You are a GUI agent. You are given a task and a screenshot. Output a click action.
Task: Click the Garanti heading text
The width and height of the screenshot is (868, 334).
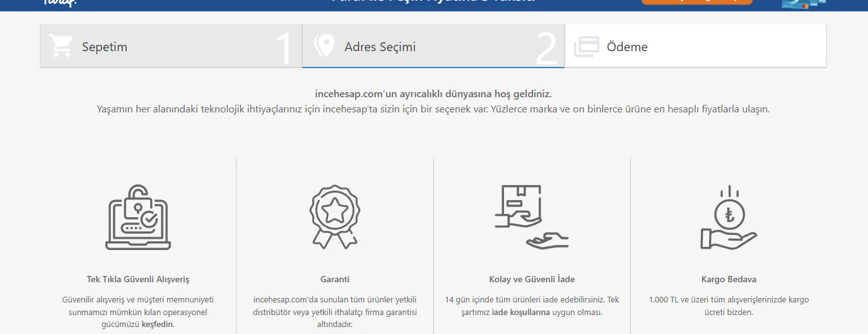(x=335, y=279)
